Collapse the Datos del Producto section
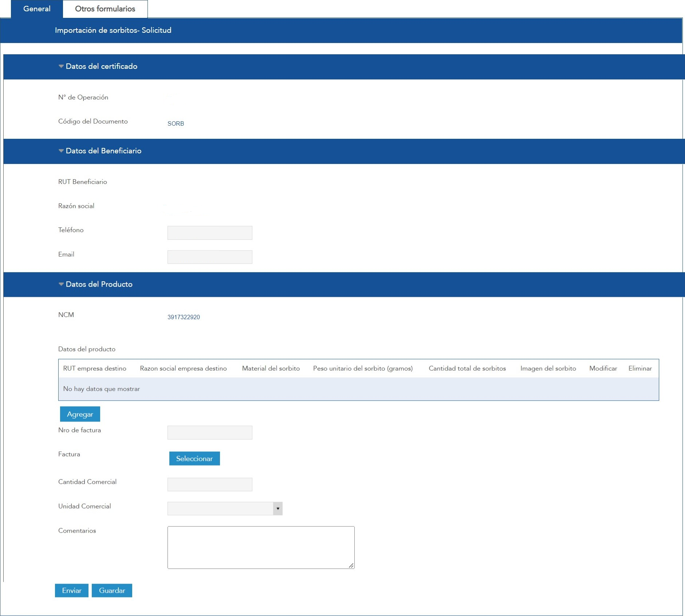Image resolution: width=685 pixels, height=616 pixels. pyautogui.click(x=61, y=284)
